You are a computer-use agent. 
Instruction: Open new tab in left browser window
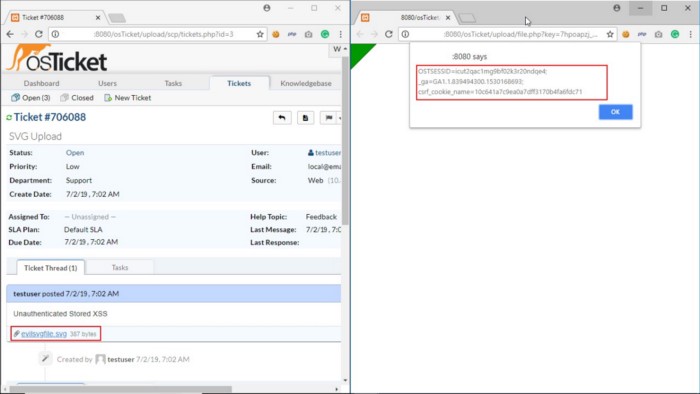117,18
